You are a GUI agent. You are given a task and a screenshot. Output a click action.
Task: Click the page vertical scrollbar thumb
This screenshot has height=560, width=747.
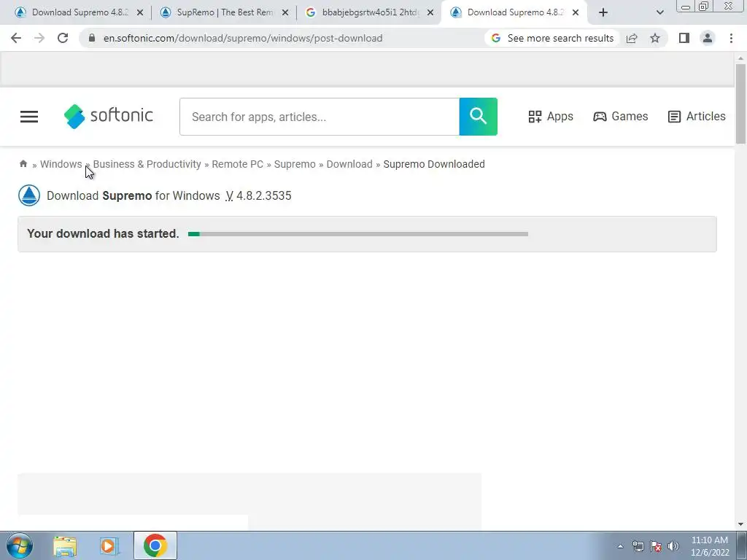[740, 102]
